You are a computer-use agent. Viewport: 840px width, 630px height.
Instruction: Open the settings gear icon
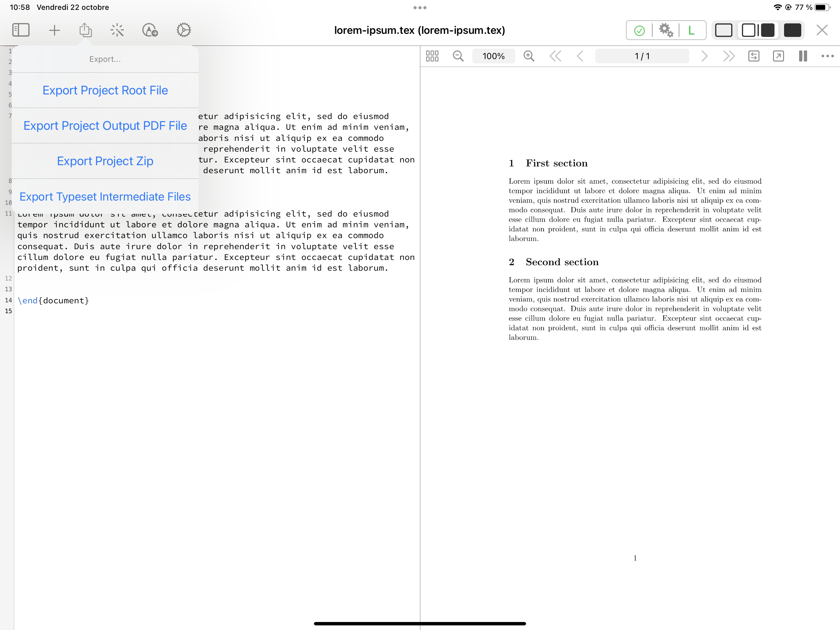[184, 30]
